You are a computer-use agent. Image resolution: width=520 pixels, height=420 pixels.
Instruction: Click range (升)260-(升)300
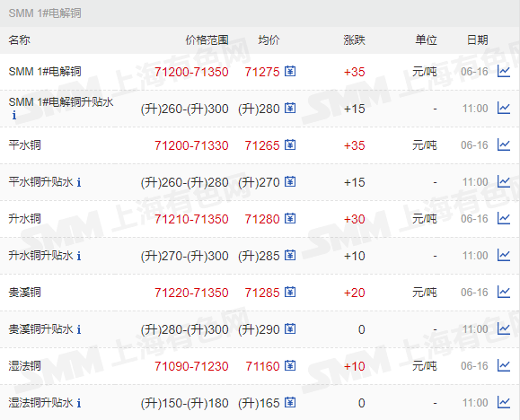(185, 109)
